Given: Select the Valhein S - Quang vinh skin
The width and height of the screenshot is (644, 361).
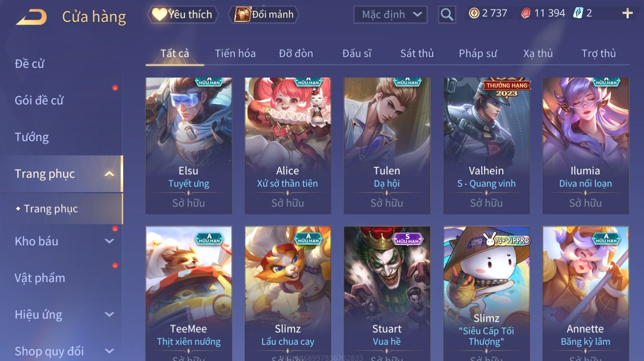Looking at the screenshot, I should pos(487,146).
